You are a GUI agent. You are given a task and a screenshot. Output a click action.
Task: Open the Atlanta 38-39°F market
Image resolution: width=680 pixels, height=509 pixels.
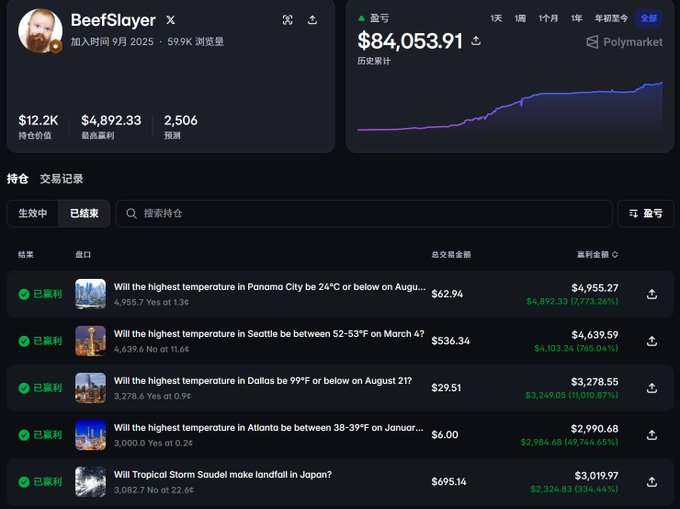click(268, 427)
